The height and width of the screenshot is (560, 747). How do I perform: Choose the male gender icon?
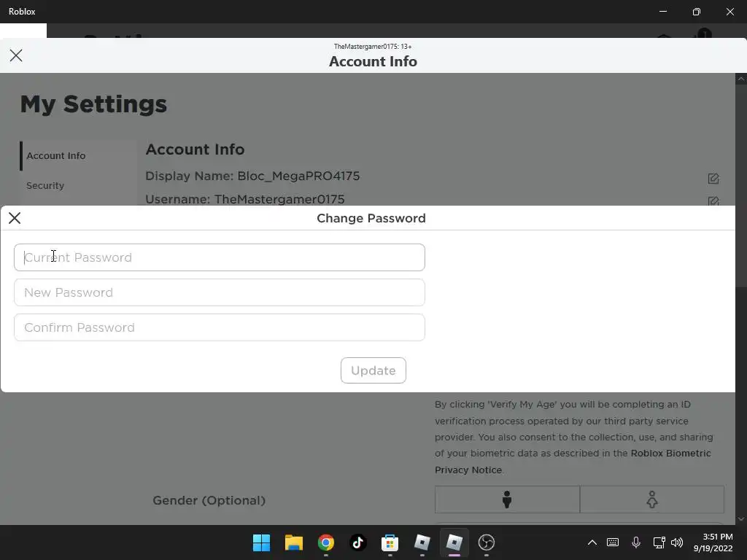click(508, 499)
